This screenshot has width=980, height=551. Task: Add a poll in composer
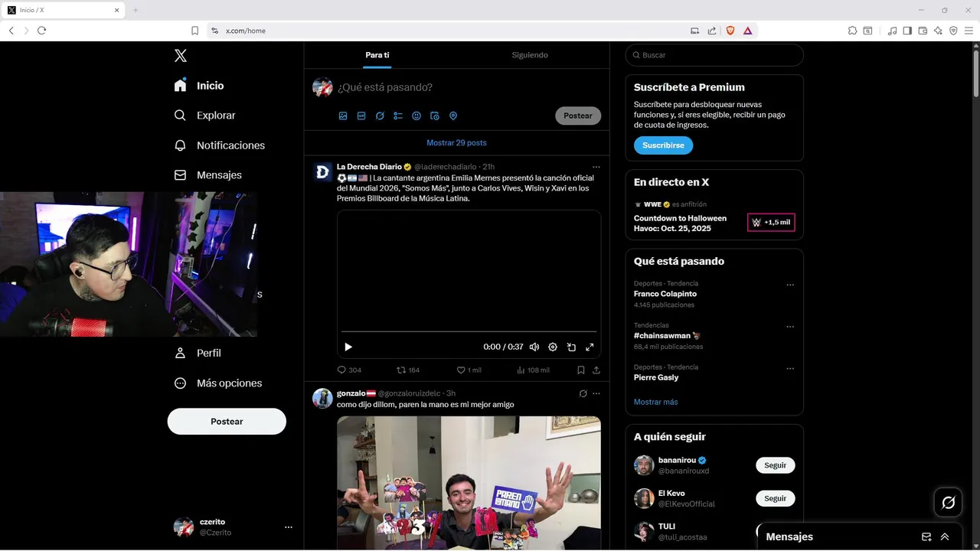point(398,116)
